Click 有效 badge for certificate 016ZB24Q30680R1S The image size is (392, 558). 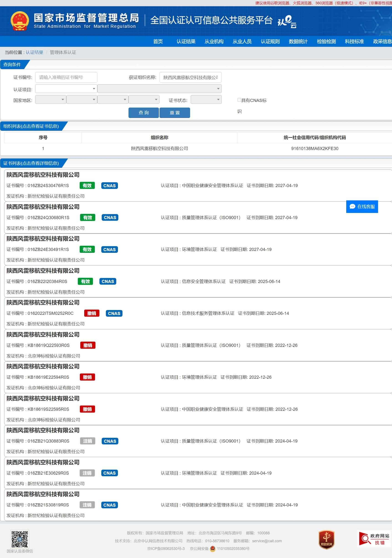87,218
